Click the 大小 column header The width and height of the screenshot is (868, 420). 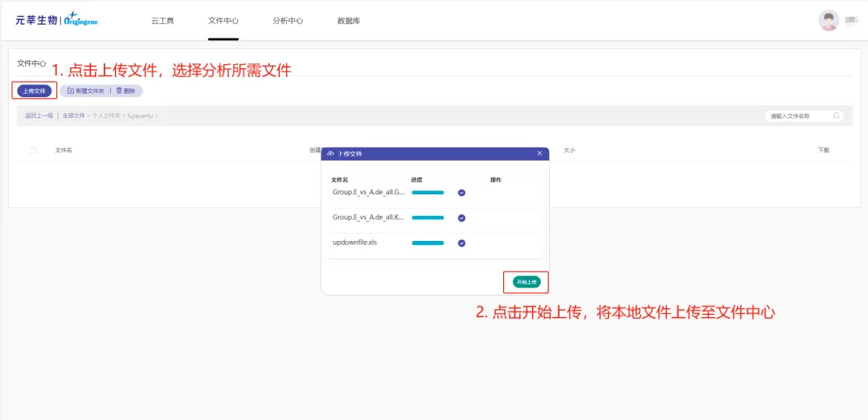569,150
